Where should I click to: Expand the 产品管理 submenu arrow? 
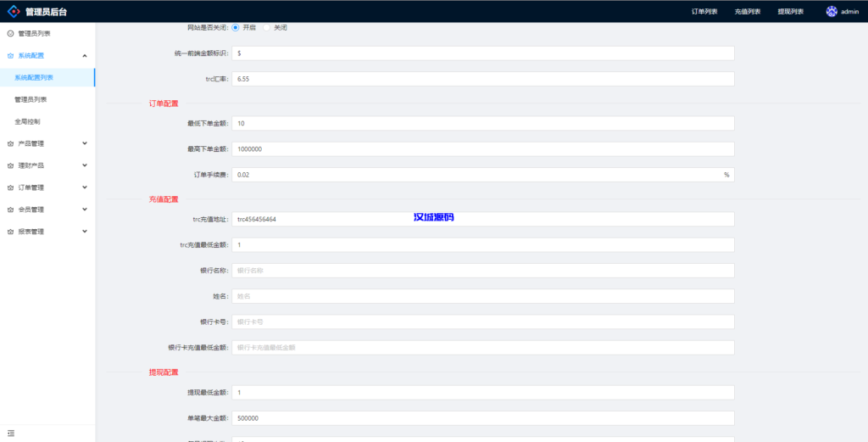[x=85, y=143]
